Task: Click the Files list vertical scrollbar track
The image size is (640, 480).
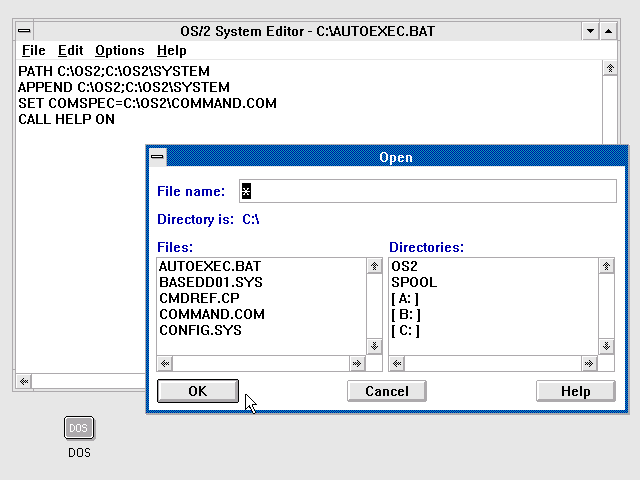Action: coord(374,306)
